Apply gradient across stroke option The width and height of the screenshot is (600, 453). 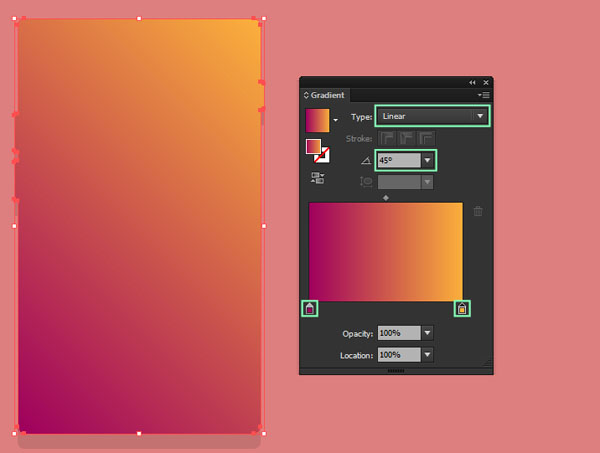(426, 138)
